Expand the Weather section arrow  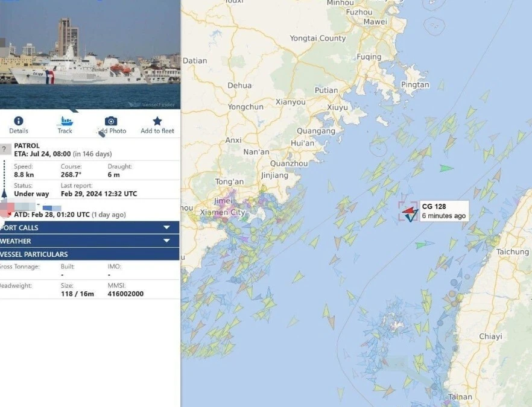pos(166,241)
